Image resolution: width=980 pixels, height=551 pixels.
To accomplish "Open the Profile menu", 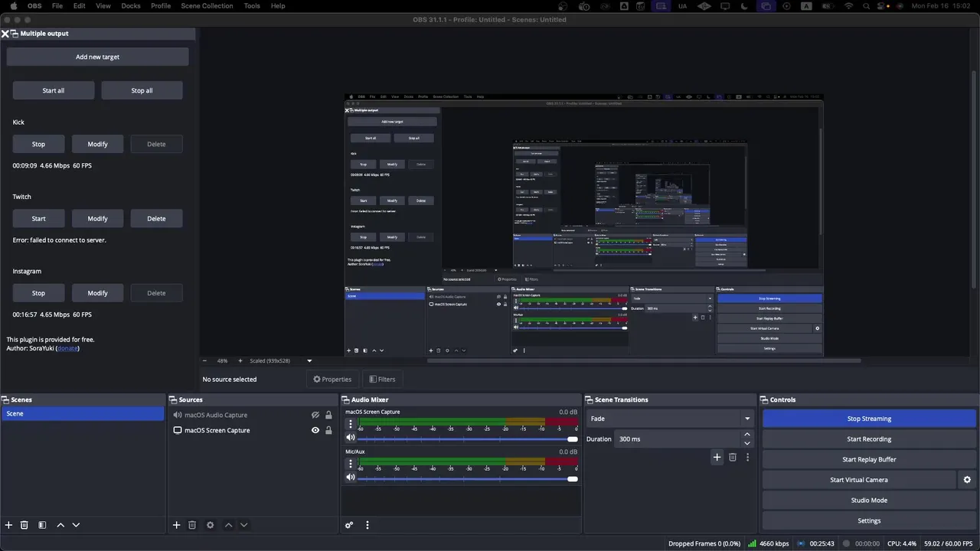I will 161,5.
